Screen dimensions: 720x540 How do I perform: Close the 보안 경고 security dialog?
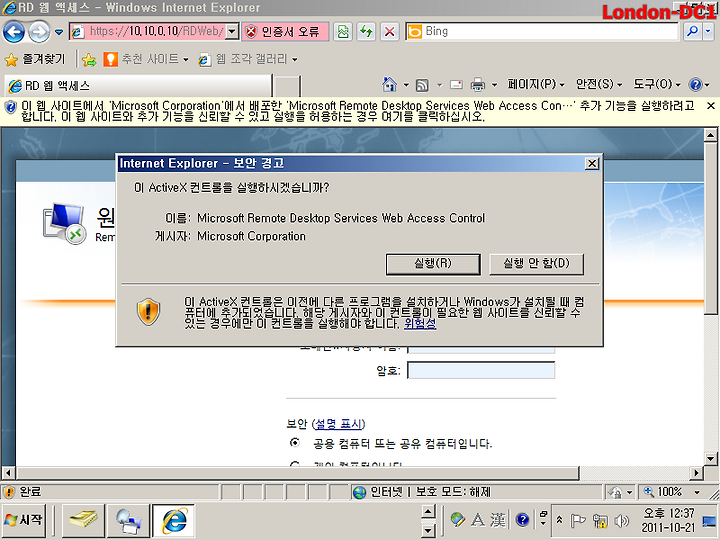point(592,163)
